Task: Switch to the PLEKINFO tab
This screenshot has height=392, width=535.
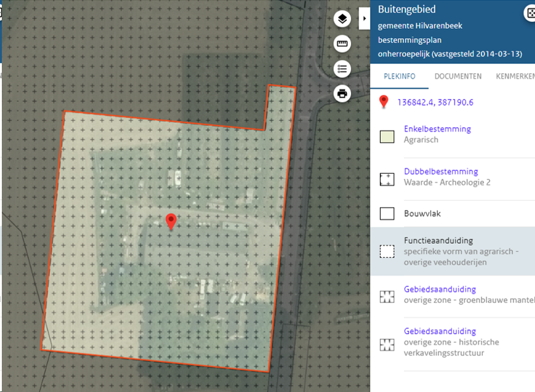Action: (400, 76)
